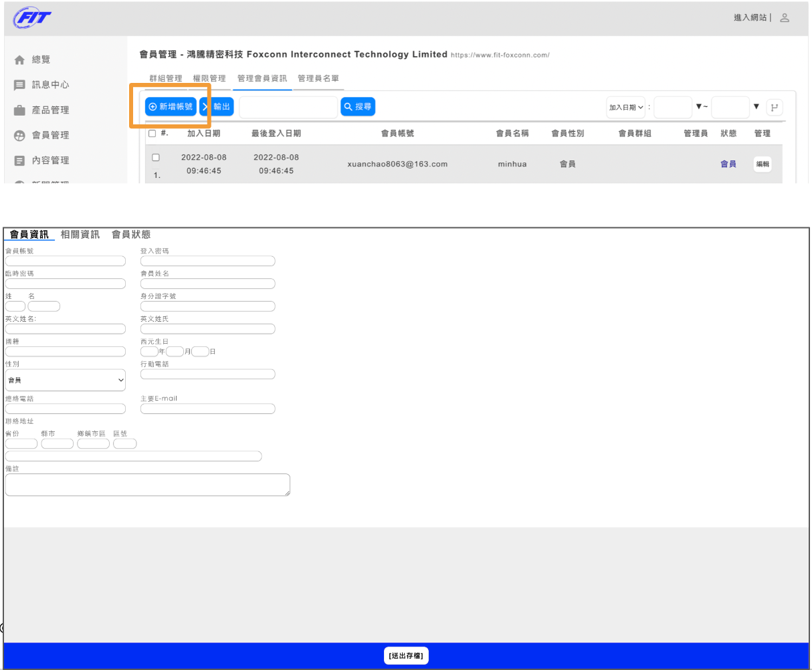Image resolution: width=812 pixels, height=670 pixels.
Task: Open the https://www.fit-foxconn.com/ link
Action: 500,55
